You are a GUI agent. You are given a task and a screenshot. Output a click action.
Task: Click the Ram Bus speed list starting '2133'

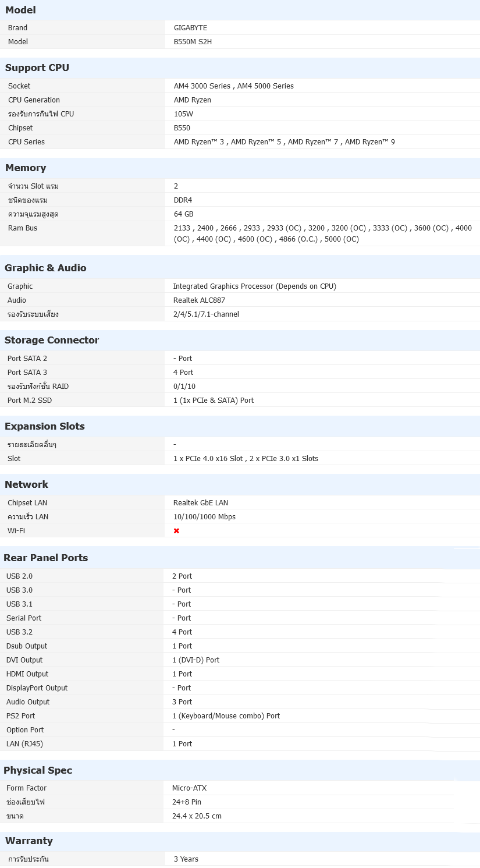pyautogui.click(x=323, y=233)
